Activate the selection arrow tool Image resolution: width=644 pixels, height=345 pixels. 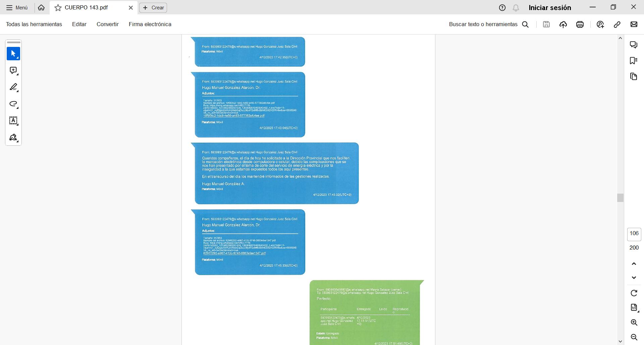click(13, 54)
